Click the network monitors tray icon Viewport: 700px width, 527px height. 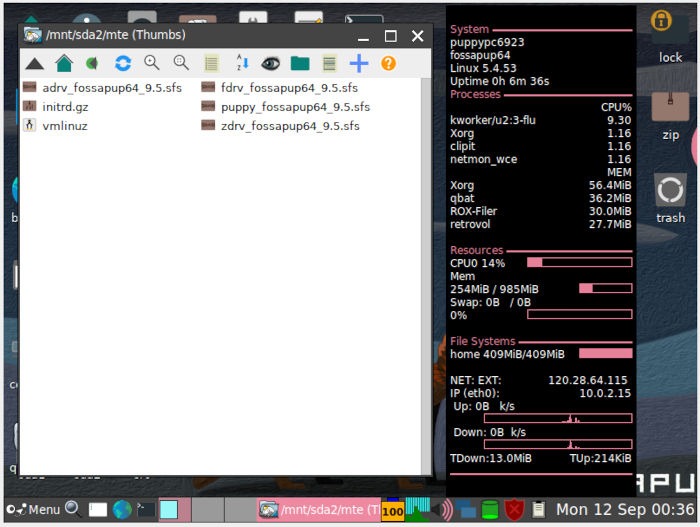(x=466, y=510)
